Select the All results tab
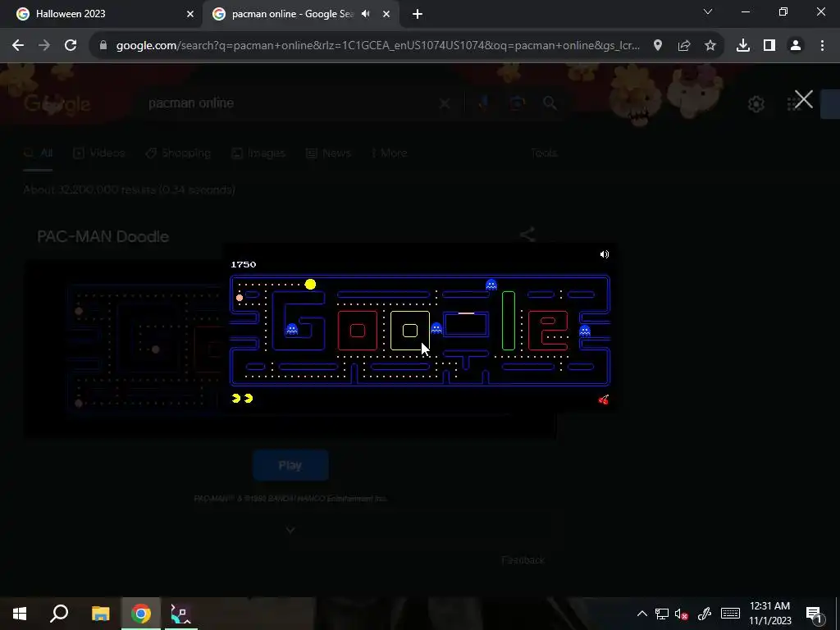The height and width of the screenshot is (630, 840). (39, 153)
